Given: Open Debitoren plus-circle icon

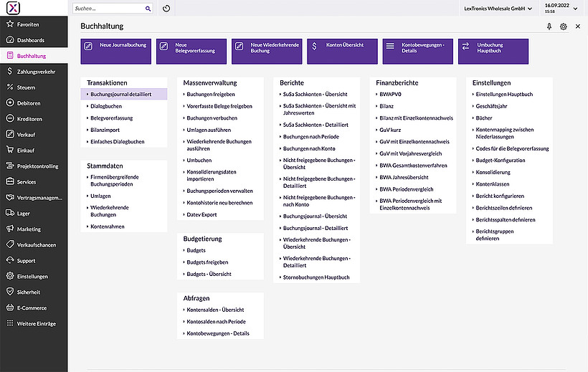Looking at the screenshot, I should coord(10,102).
